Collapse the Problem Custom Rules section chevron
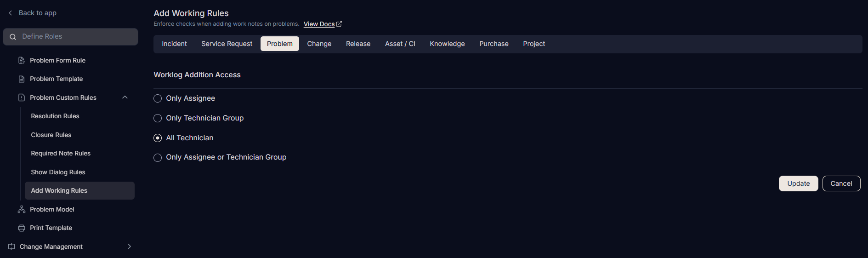This screenshot has width=868, height=258. click(125, 97)
